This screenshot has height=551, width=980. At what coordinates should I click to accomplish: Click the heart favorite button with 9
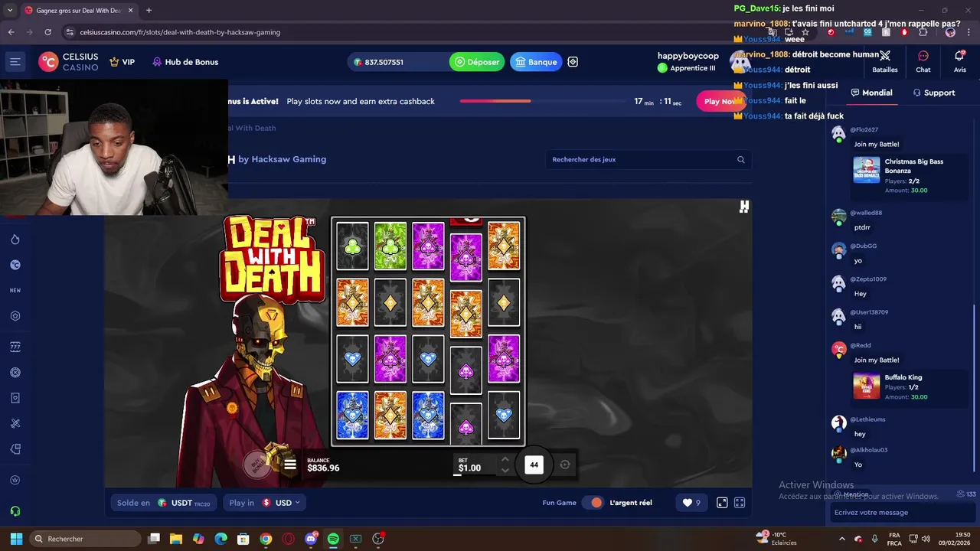[691, 503]
